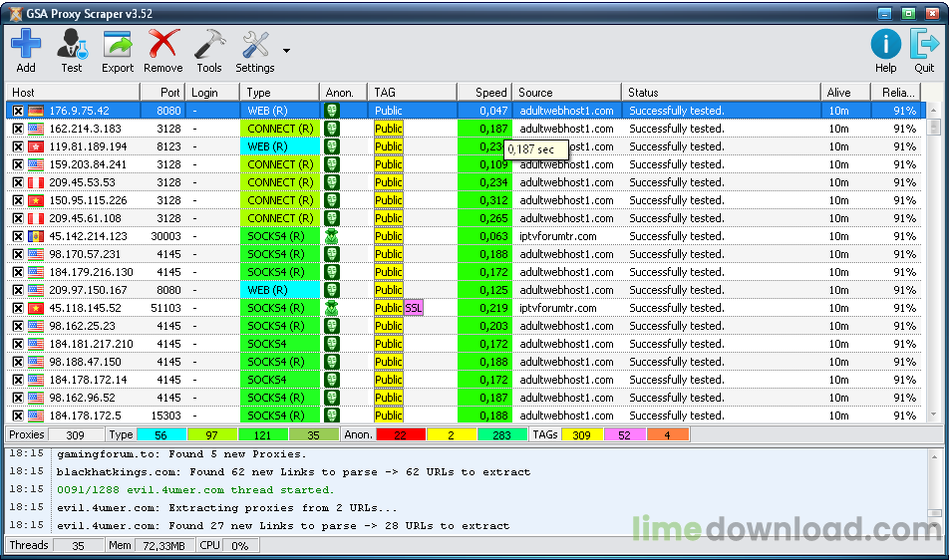Open the Help info icon

pyautogui.click(x=885, y=45)
